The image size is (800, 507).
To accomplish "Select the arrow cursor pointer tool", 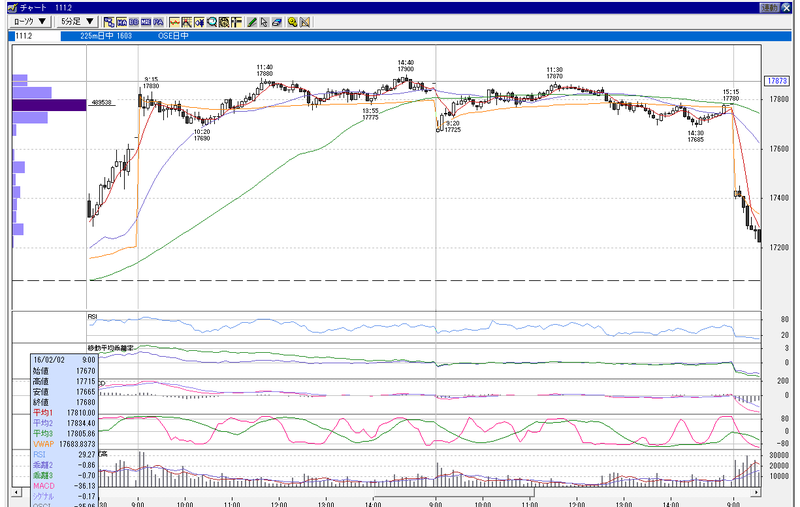I will (264, 22).
